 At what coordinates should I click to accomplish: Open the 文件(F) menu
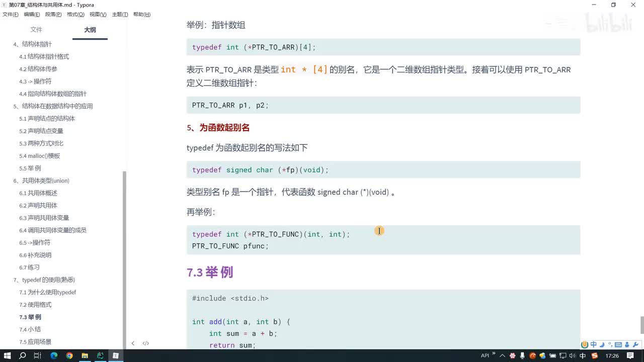point(11,15)
